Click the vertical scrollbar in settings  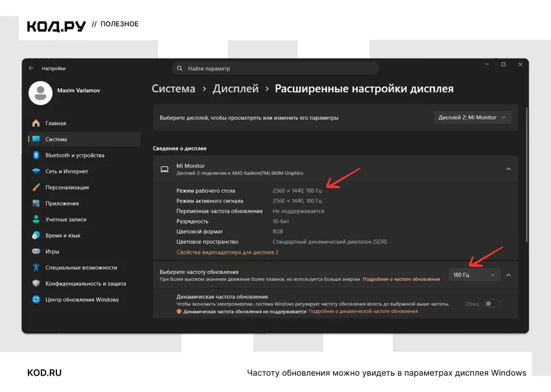click(527, 174)
